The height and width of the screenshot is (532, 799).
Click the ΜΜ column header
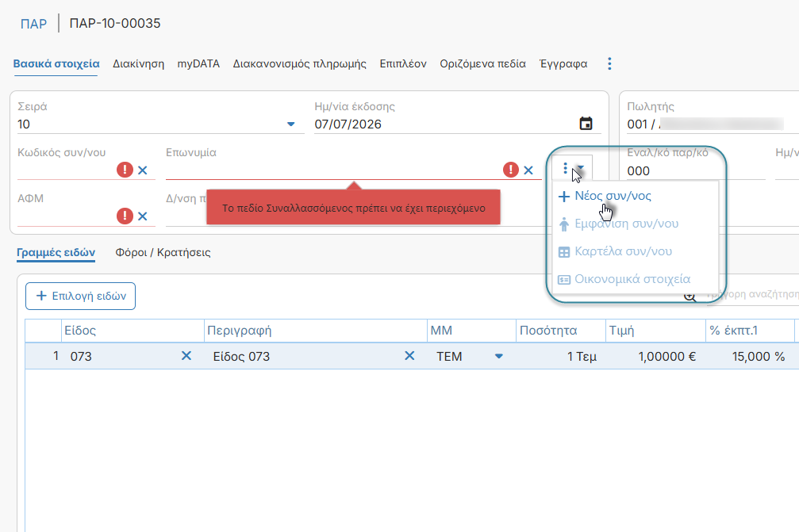471,331
